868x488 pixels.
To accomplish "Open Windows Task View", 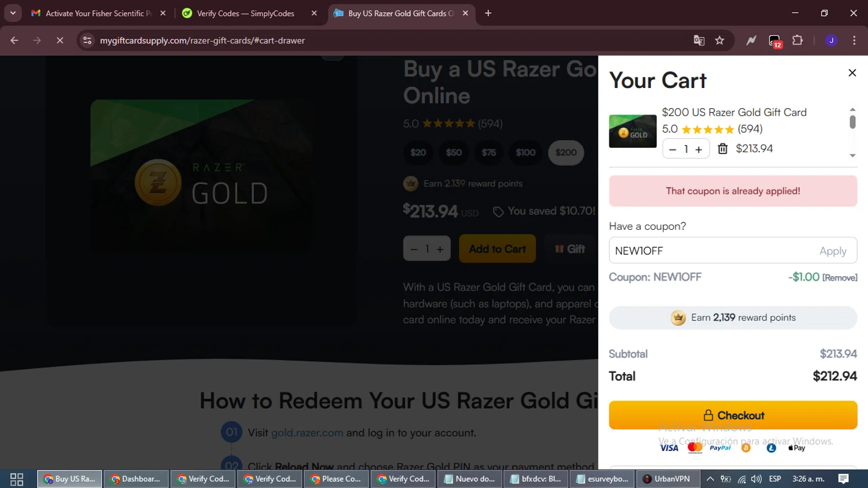I will pyautogui.click(x=17, y=479).
